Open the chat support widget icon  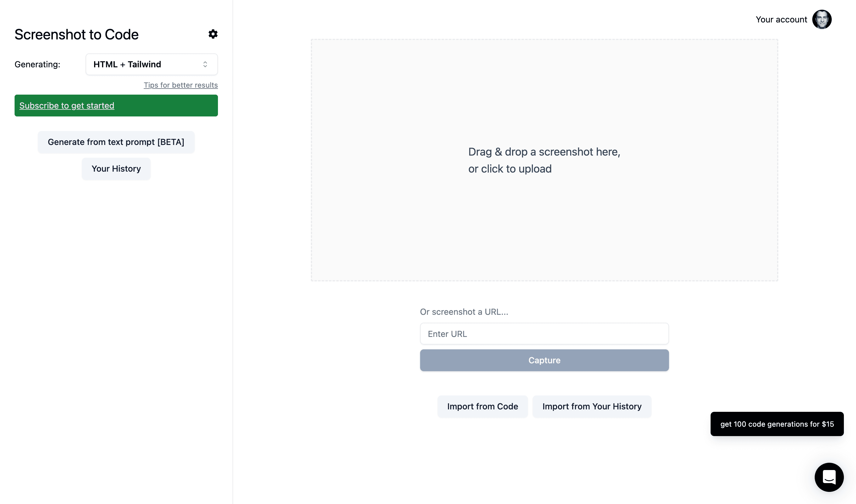click(x=829, y=477)
